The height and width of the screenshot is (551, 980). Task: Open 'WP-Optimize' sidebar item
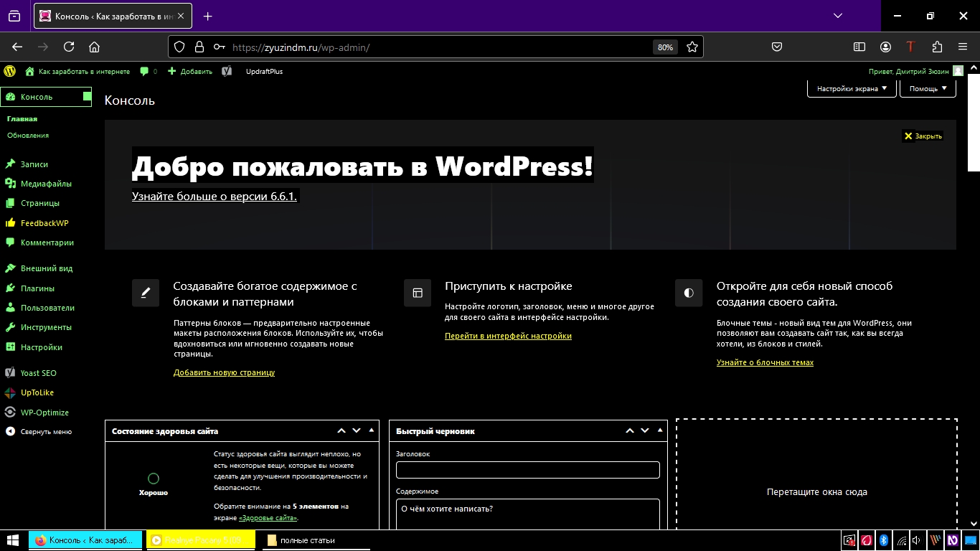(46, 413)
